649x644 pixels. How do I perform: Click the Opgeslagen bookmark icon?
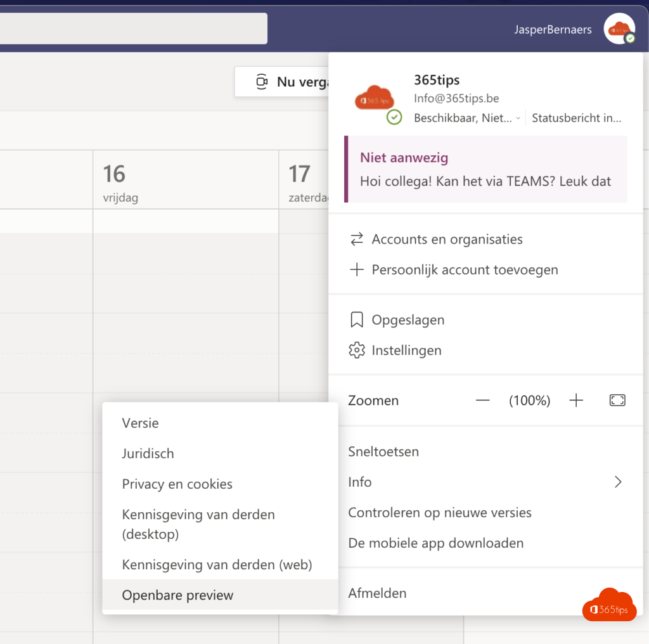(x=357, y=320)
